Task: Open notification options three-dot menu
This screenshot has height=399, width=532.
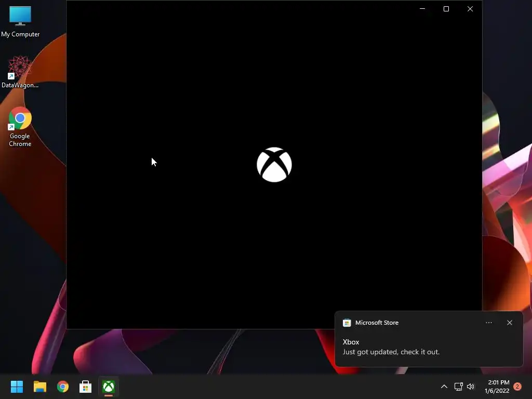Action: (x=488, y=323)
